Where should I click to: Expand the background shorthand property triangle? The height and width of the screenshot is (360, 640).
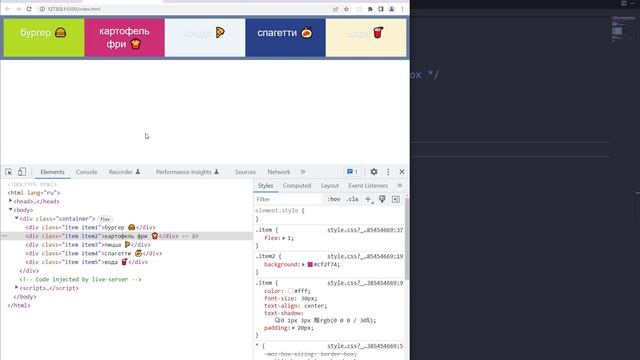[x=304, y=264]
